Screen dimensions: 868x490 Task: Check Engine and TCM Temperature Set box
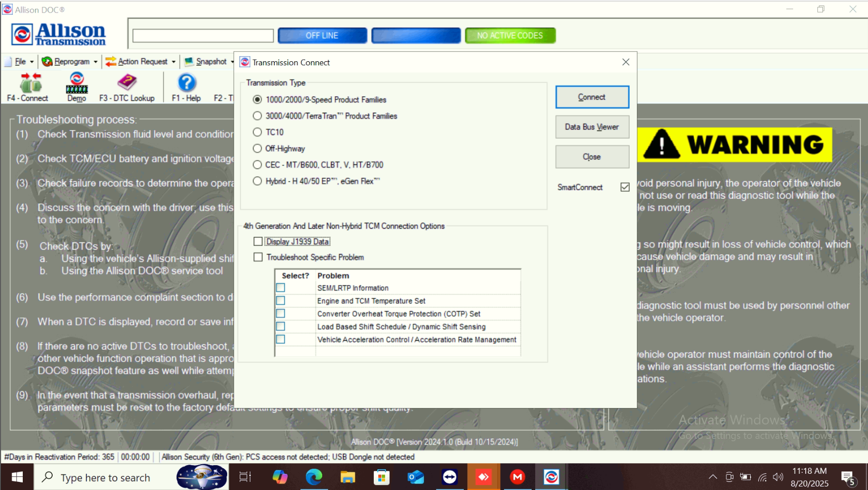[281, 301]
